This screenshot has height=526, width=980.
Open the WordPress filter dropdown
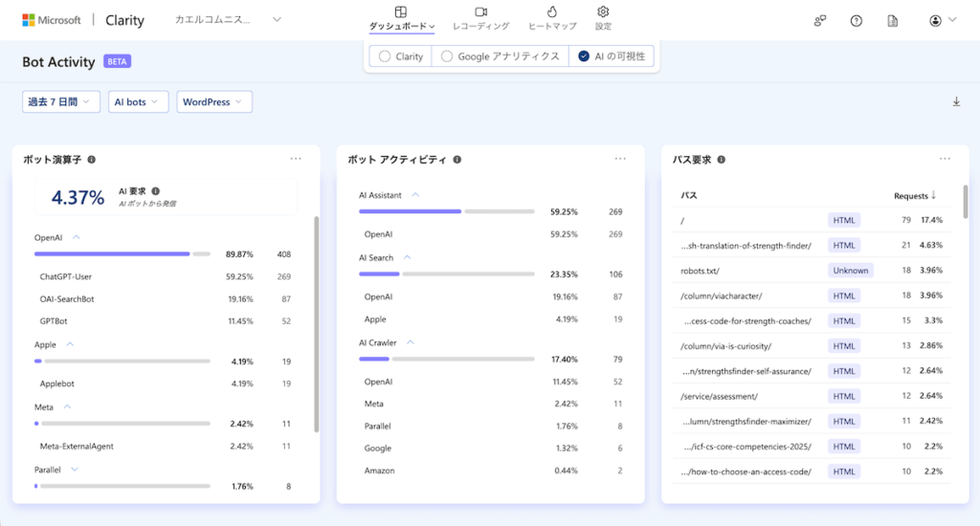(x=214, y=101)
